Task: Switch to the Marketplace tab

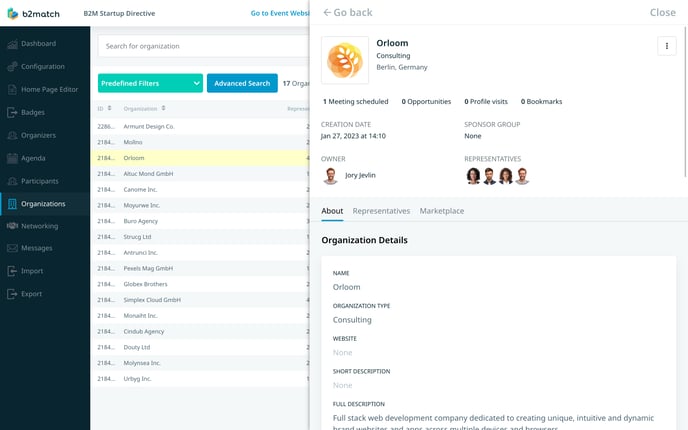Action: (442, 211)
